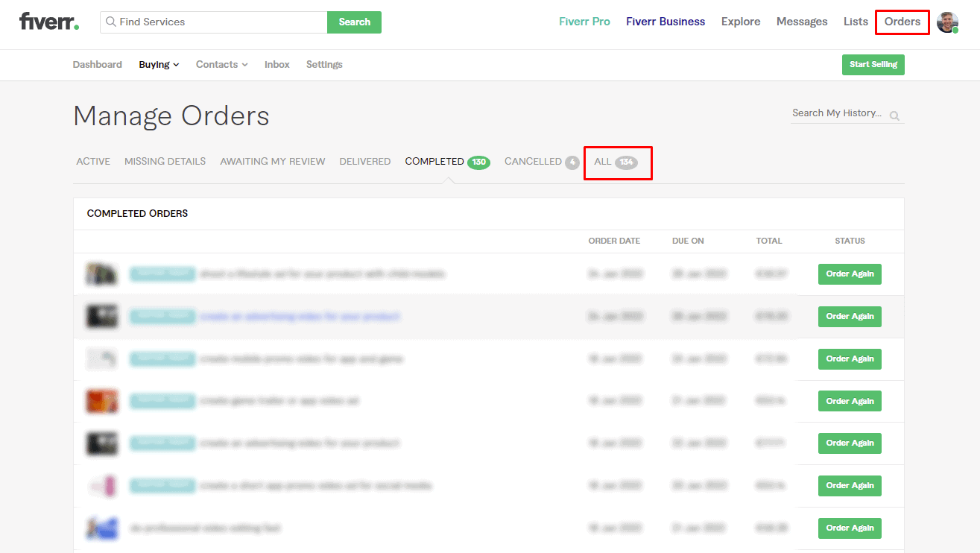The height and width of the screenshot is (553, 980).
Task: Open thumbnail of the game trailer order
Action: click(x=101, y=401)
